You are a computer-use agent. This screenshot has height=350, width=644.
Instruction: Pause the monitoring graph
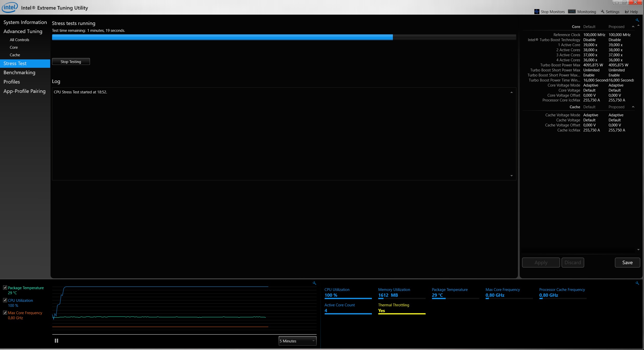click(x=56, y=341)
